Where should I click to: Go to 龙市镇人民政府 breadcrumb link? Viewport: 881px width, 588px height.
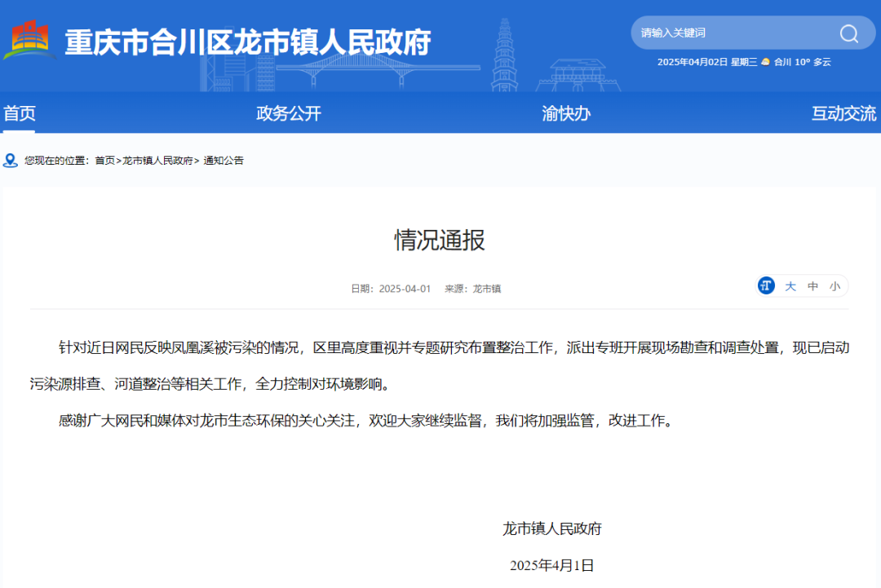pos(157,161)
